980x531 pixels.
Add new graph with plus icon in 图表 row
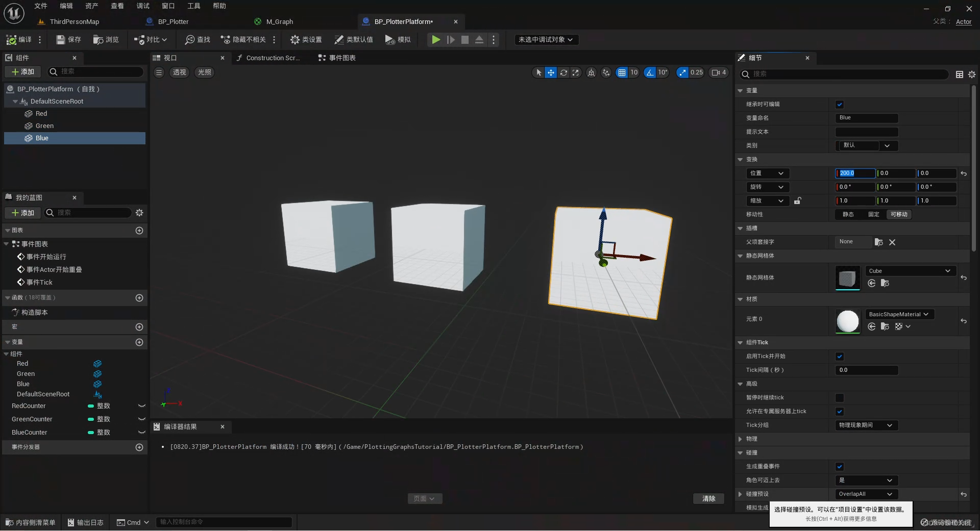(x=139, y=231)
